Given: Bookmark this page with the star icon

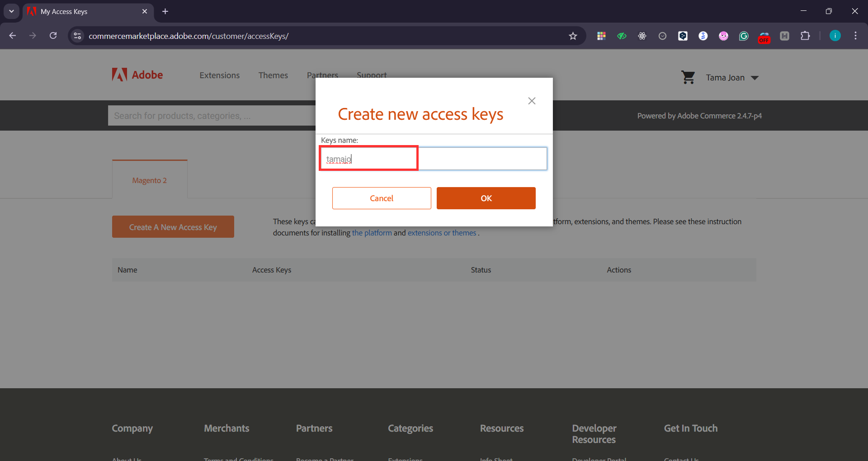Looking at the screenshot, I should [573, 36].
